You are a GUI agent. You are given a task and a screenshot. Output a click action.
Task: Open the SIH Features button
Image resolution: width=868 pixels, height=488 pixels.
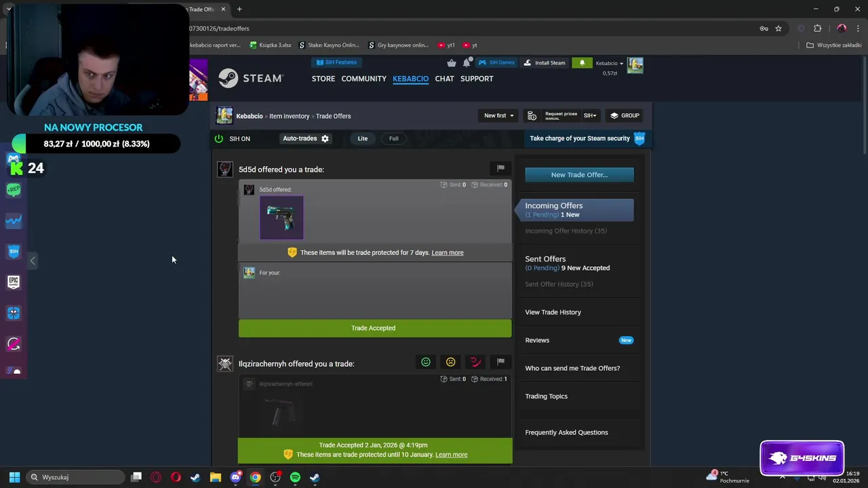(x=337, y=62)
